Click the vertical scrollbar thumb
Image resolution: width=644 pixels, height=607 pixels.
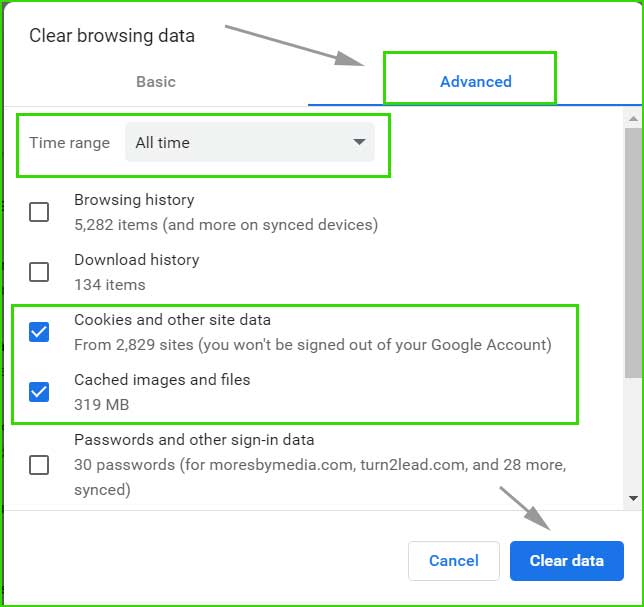tap(633, 253)
